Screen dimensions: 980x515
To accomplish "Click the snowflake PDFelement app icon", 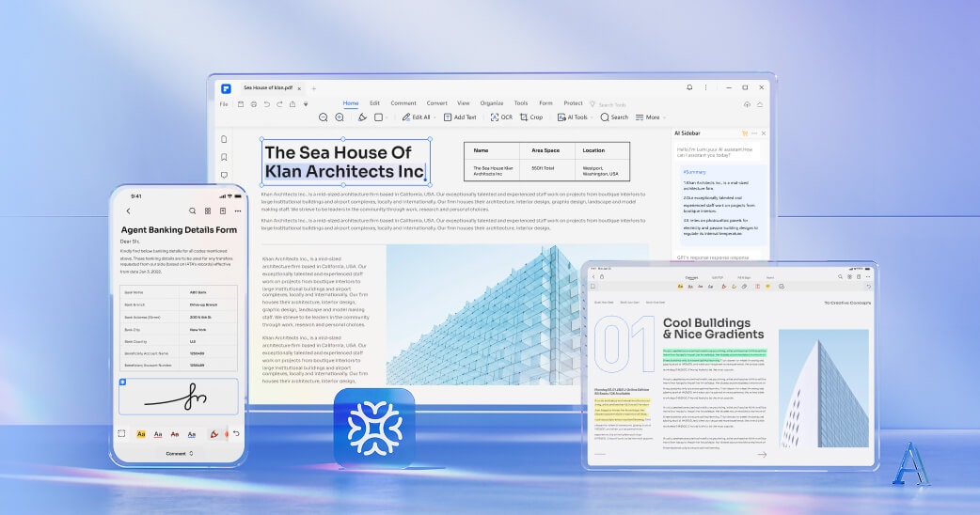I will [x=374, y=429].
